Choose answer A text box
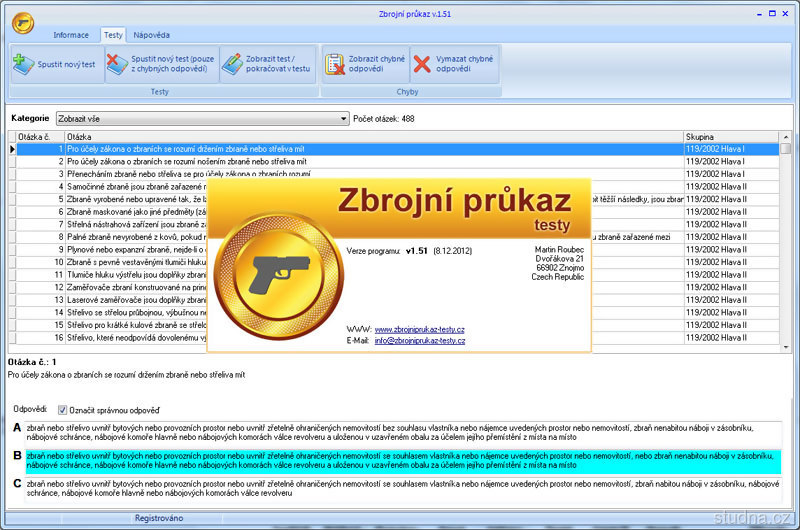The height and width of the screenshot is (530, 800). click(403, 433)
